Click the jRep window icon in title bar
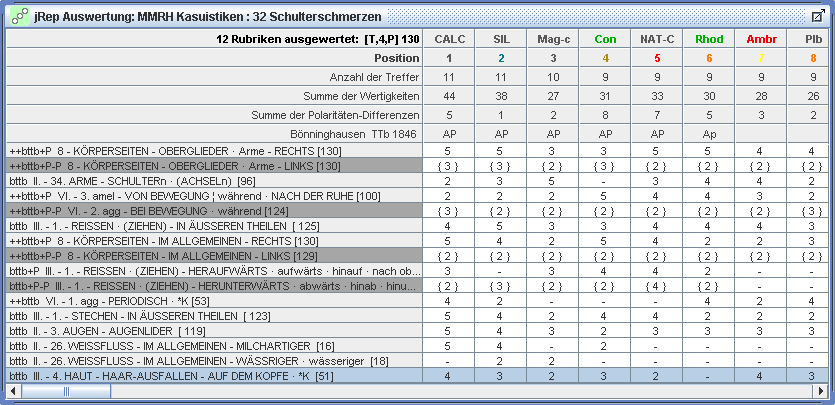The image size is (835, 405). [x=17, y=16]
